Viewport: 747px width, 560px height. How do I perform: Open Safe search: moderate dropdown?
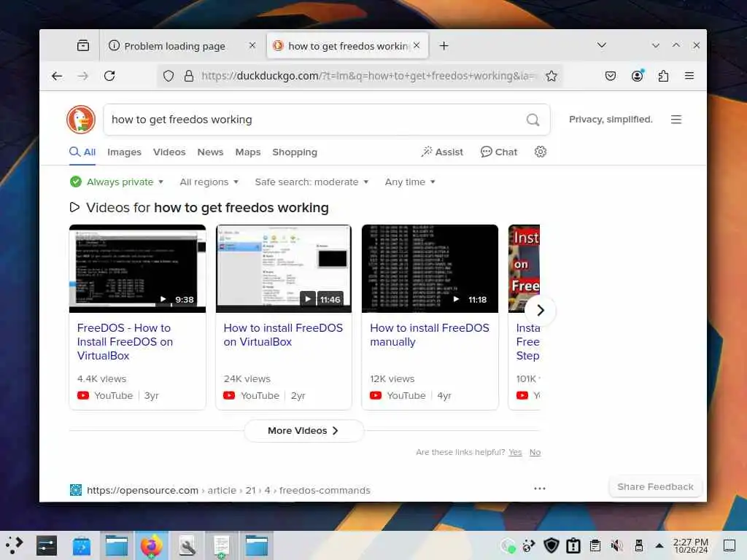coord(311,182)
